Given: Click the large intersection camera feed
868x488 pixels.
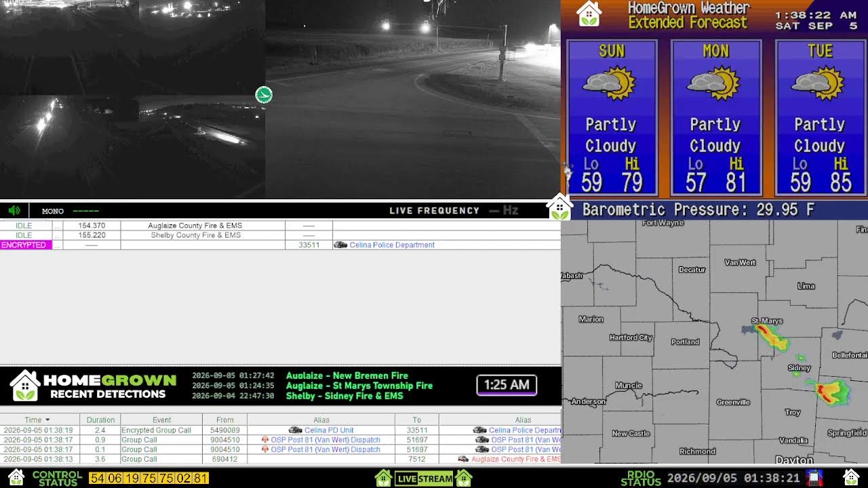Looking at the screenshot, I should tap(413, 99).
